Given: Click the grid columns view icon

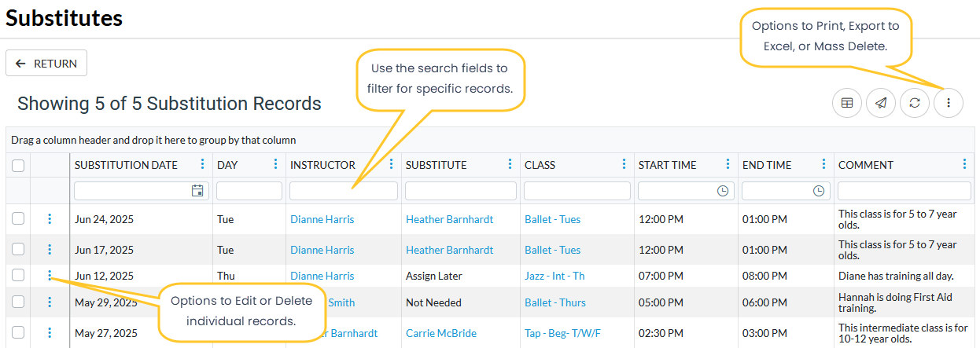Looking at the screenshot, I should pos(847,103).
